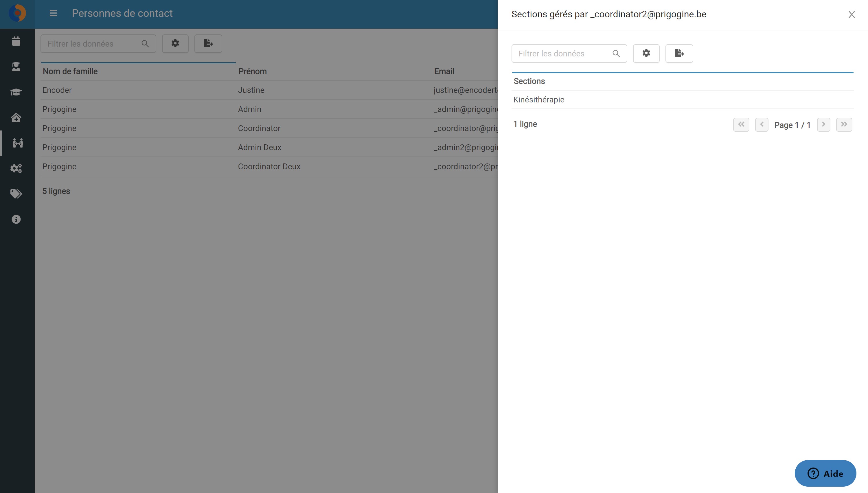Click the Page 1 / 1 indicator

point(792,125)
